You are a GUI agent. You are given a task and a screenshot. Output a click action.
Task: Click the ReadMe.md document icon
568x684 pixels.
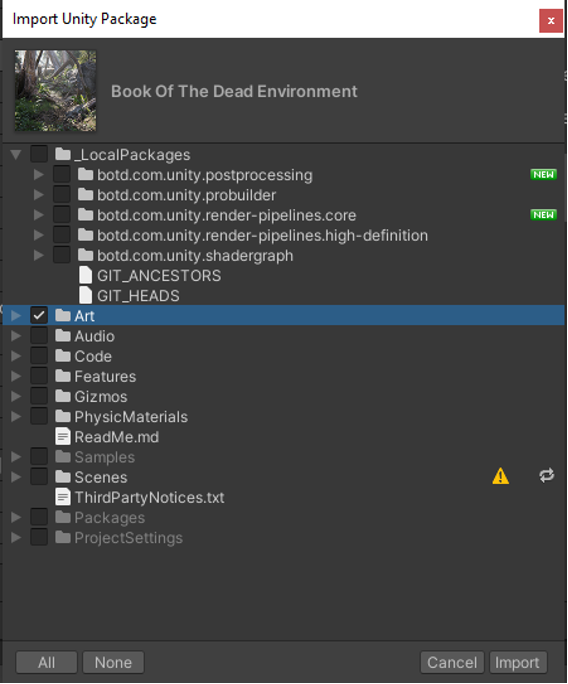(63, 437)
